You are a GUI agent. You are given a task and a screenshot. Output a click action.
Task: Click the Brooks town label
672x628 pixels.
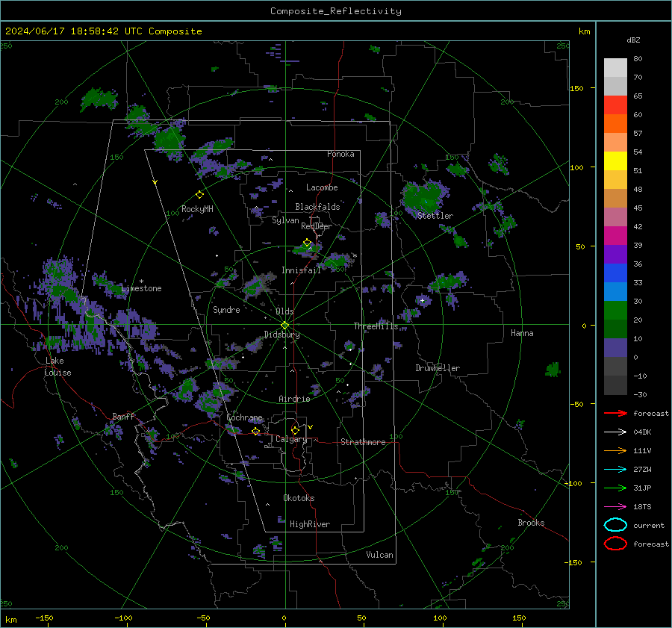(x=531, y=523)
